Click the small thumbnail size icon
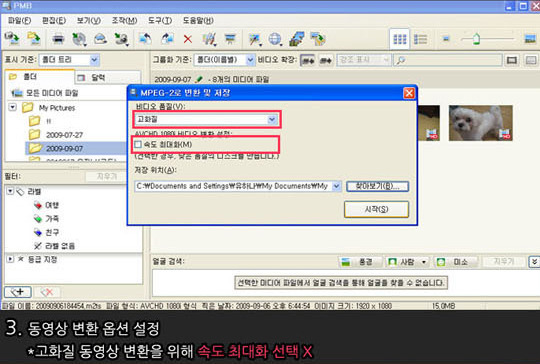This screenshot has height=364, width=540. pos(446,39)
